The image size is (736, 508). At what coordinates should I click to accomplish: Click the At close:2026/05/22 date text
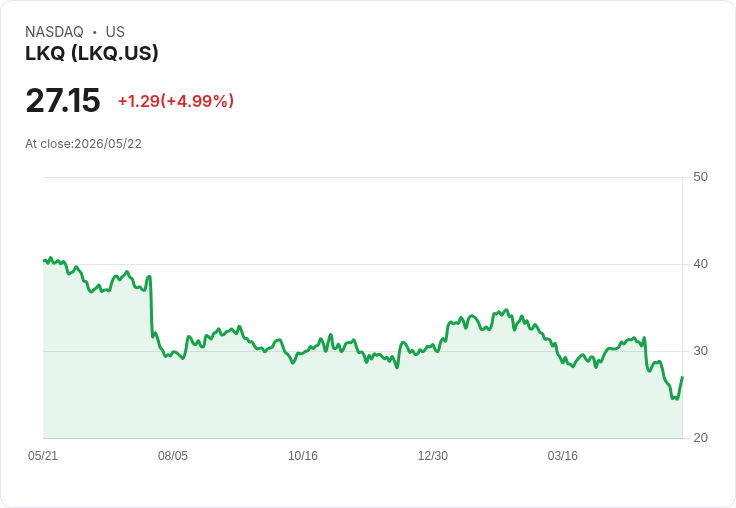tap(84, 144)
